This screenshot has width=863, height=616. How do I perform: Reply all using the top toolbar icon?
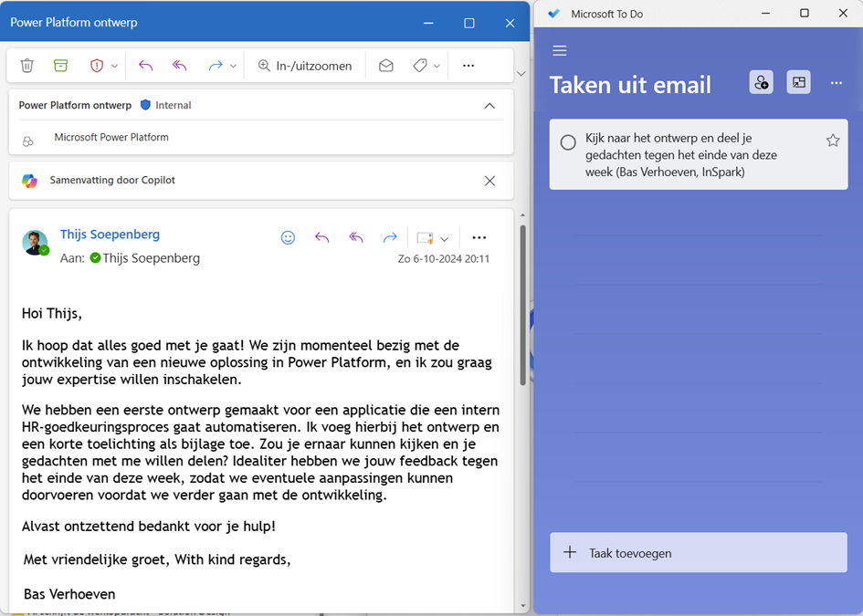point(179,66)
